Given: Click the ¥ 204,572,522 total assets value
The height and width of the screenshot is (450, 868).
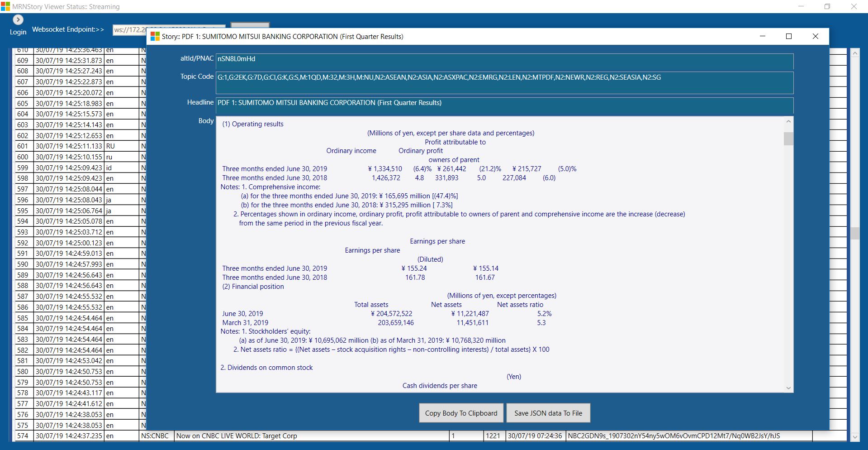Looking at the screenshot, I should click(392, 314).
